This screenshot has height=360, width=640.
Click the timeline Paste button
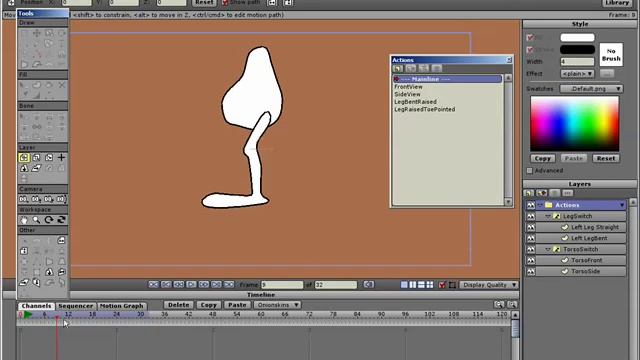pyautogui.click(x=237, y=305)
